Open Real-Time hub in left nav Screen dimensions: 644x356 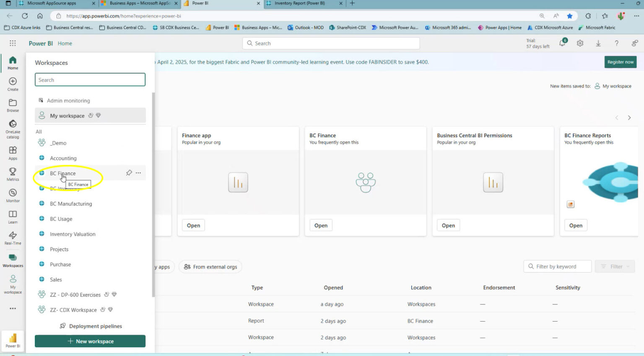(x=13, y=238)
